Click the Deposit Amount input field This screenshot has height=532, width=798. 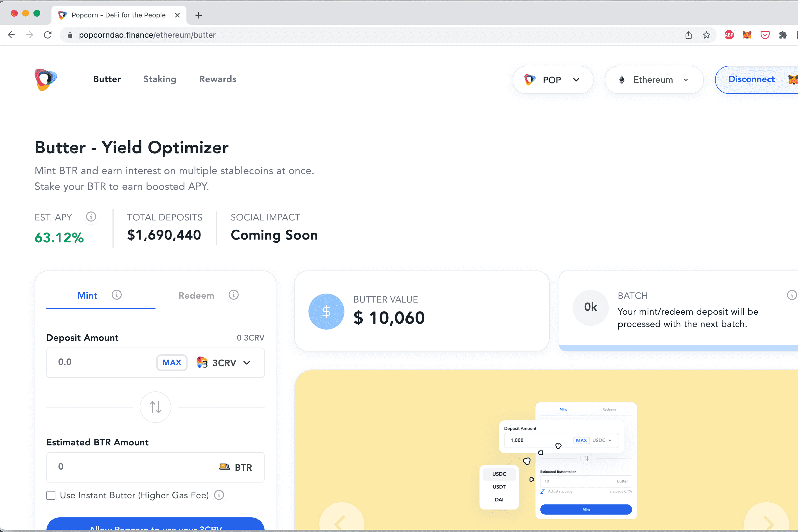102,362
